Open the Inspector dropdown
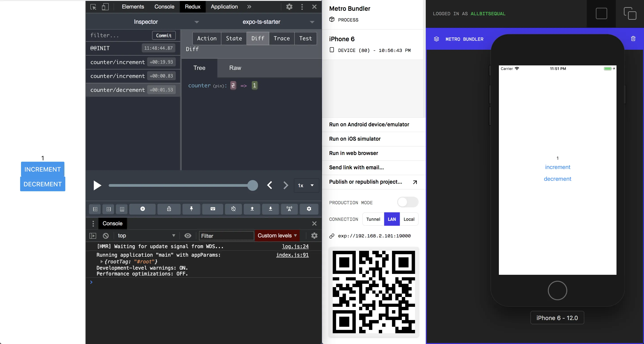This screenshot has height=344, width=644. coord(165,22)
